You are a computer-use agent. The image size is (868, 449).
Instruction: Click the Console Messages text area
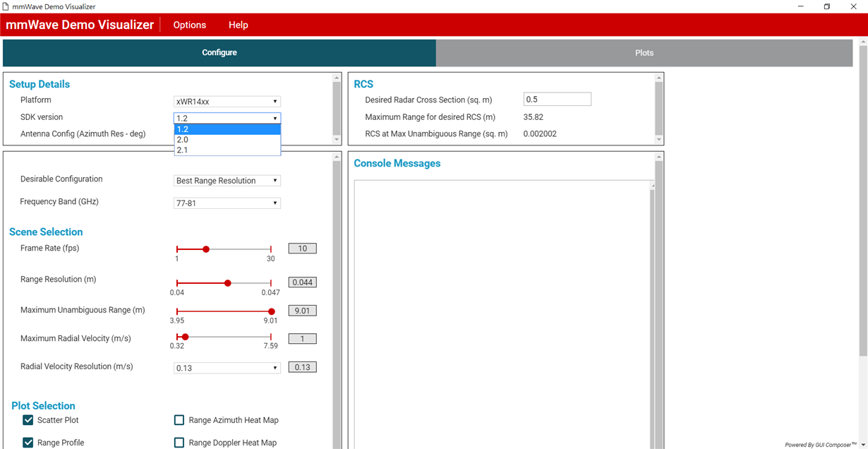coord(504,314)
